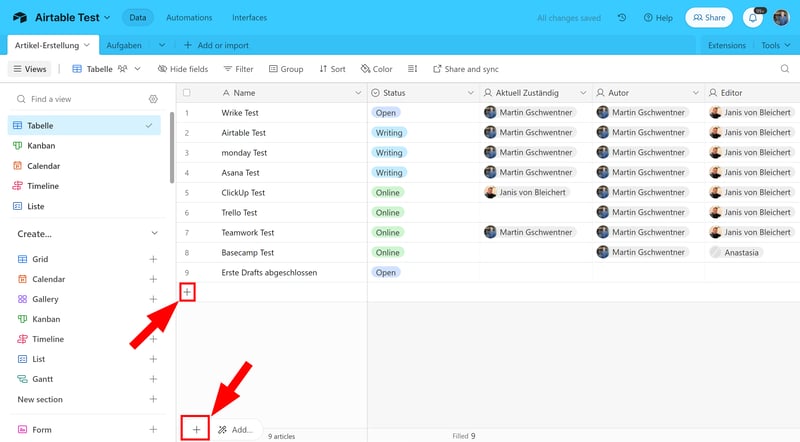This screenshot has width=800, height=442.
Task: Open view settings gear icon
Action: pyautogui.click(x=153, y=99)
